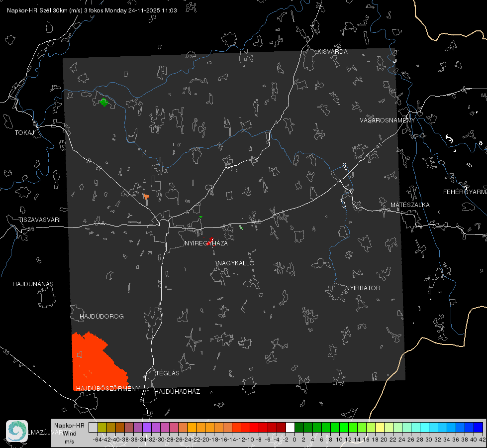Select the yellow swatch between 18 and 20
This screenshot has height=448, width=487.
click(x=380, y=427)
